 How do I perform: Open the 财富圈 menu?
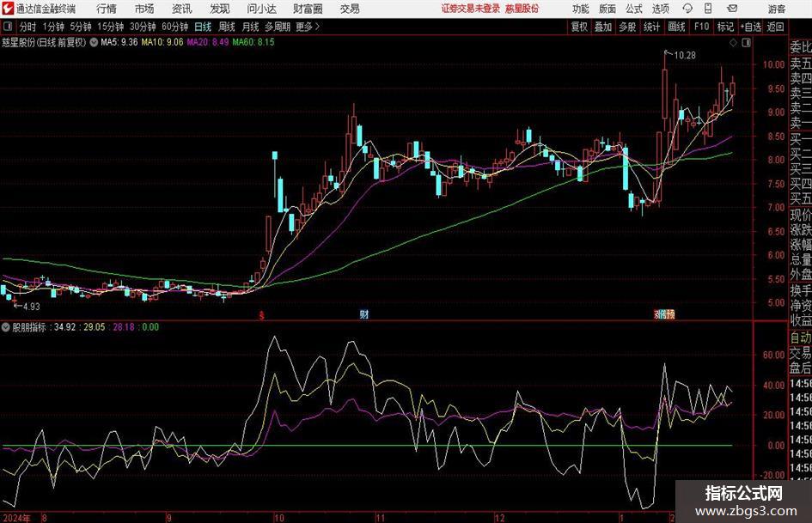(308, 9)
